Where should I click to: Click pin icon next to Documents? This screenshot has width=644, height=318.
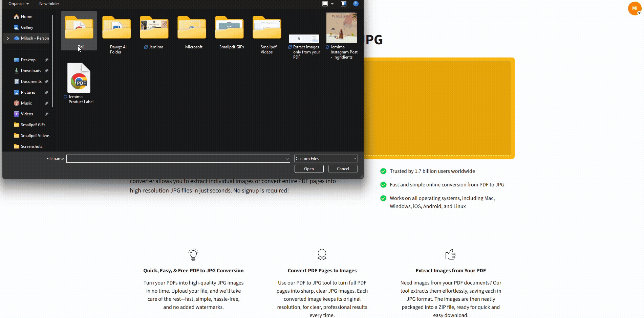(47, 82)
